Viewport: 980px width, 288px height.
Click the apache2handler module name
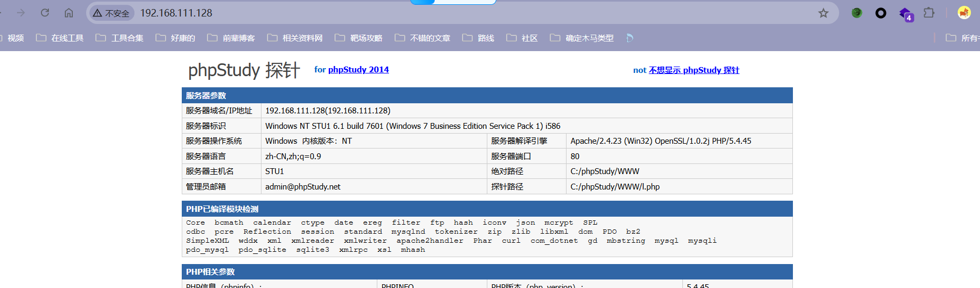pos(430,241)
